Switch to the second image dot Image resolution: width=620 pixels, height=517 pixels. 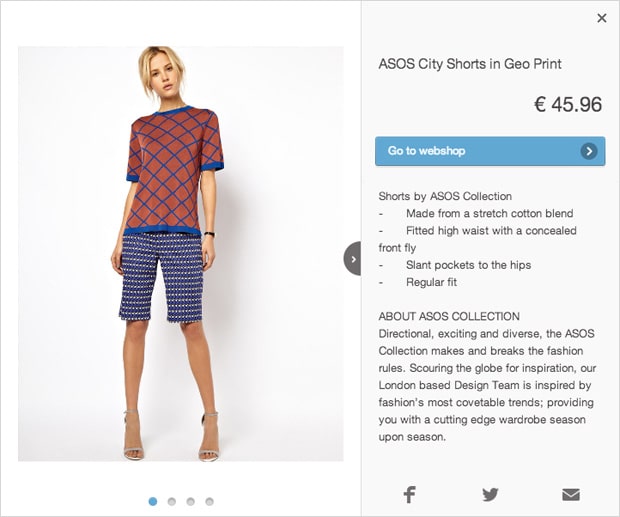click(x=172, y=501)
